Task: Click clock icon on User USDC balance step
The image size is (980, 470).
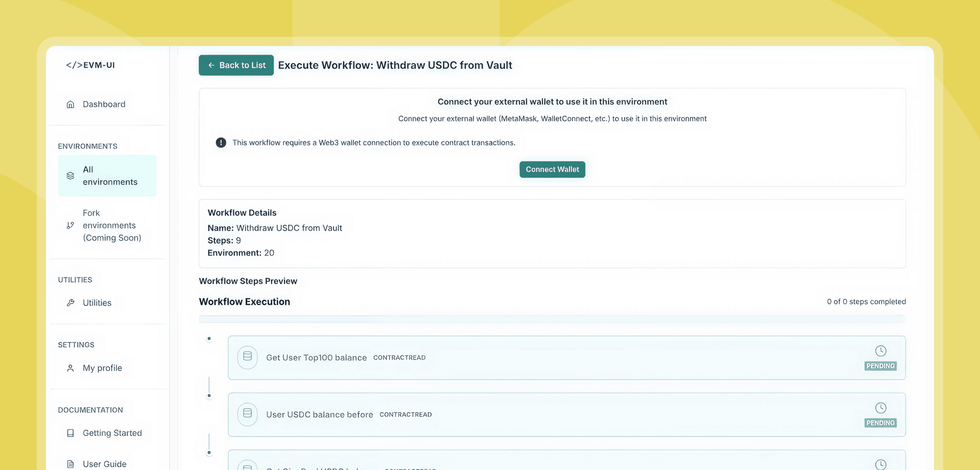Action: (880, 408)
